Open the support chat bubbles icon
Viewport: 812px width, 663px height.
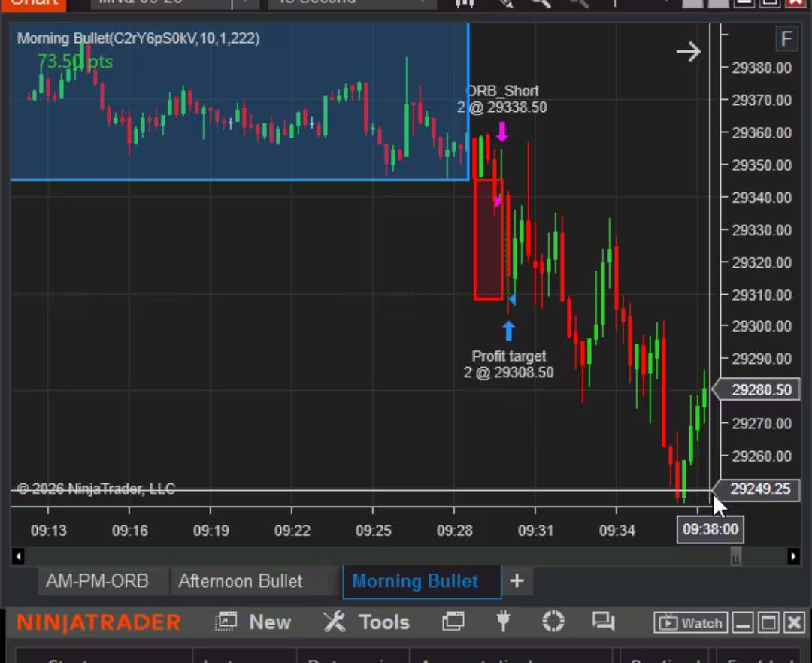pos(603,622)
